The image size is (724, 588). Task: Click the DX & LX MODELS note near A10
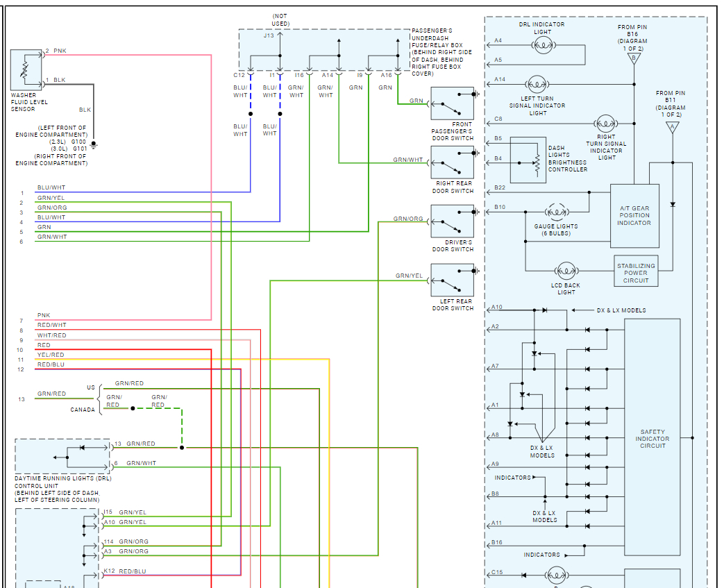pyautogui.click(x=621, y=310)
